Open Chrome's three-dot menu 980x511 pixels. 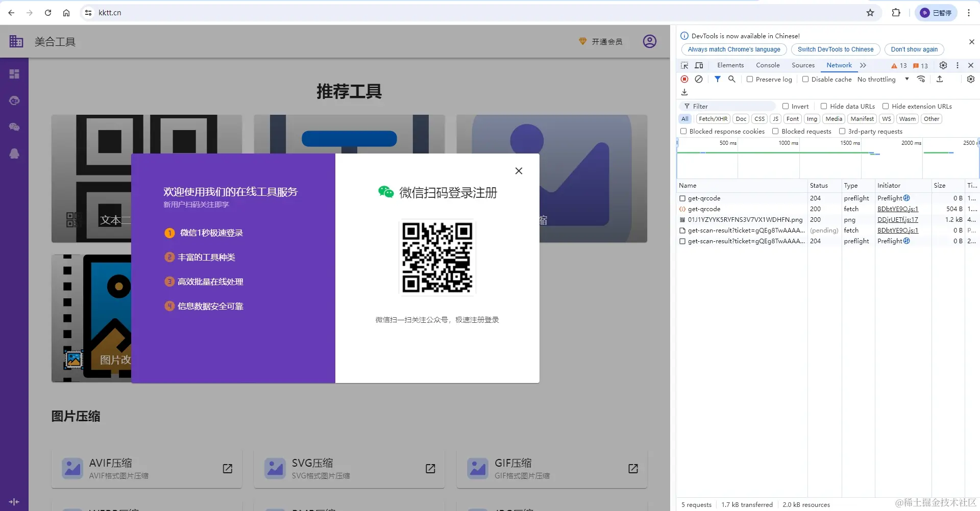pyautogui.click(x=969, y=13)
